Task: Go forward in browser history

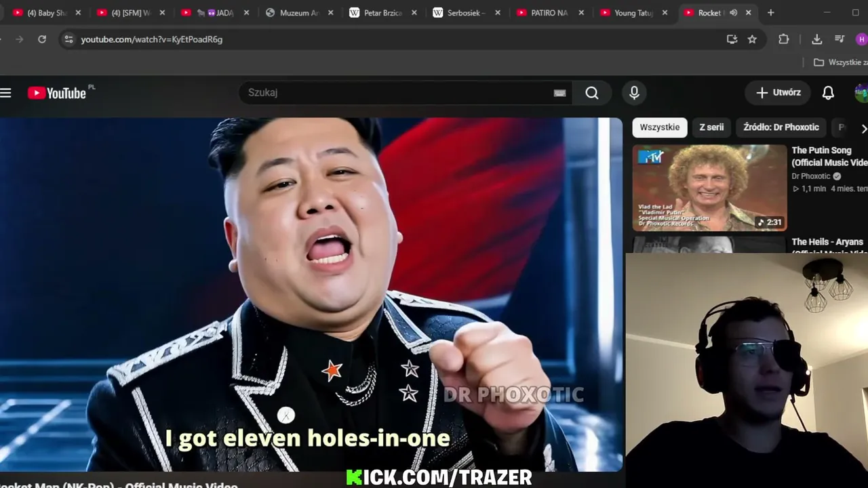Action: 19,39
